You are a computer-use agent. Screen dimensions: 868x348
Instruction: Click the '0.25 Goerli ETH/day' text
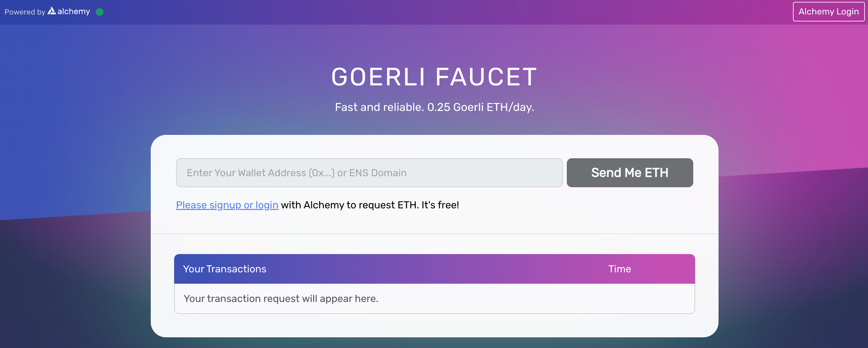480,107
